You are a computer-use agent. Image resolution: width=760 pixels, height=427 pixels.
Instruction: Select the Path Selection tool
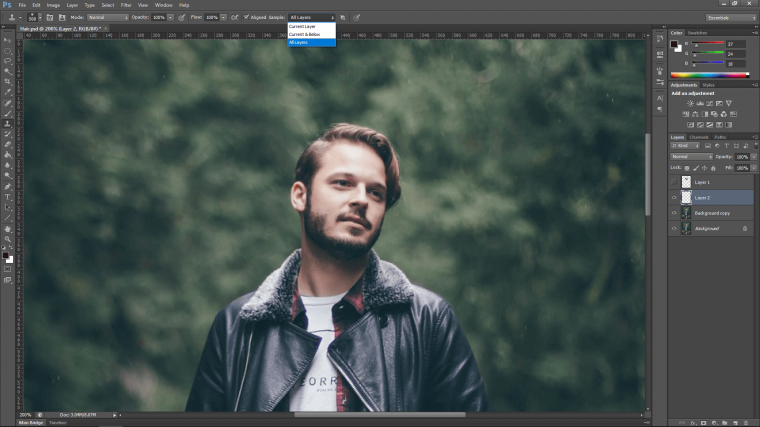coord(7,207)
